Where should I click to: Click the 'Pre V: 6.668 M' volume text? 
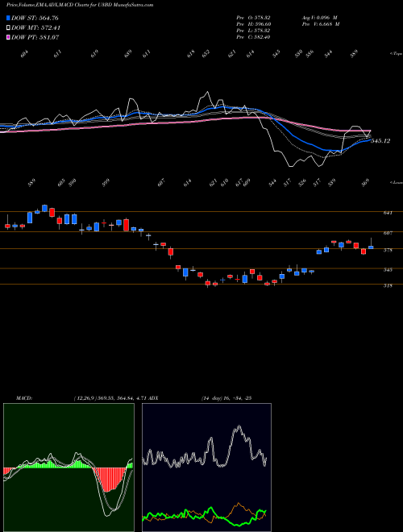[x=320, y=24]
